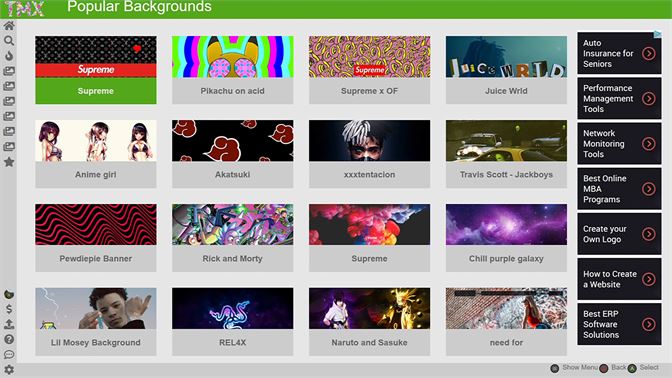Click the Back button hint
672x378 pixels.
coord(613,368)
